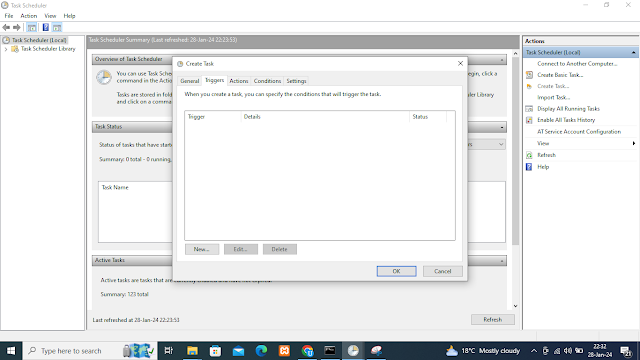
Task: Click Create Basic Task... action
Action: pyautogui.click(x=560, y=75)
